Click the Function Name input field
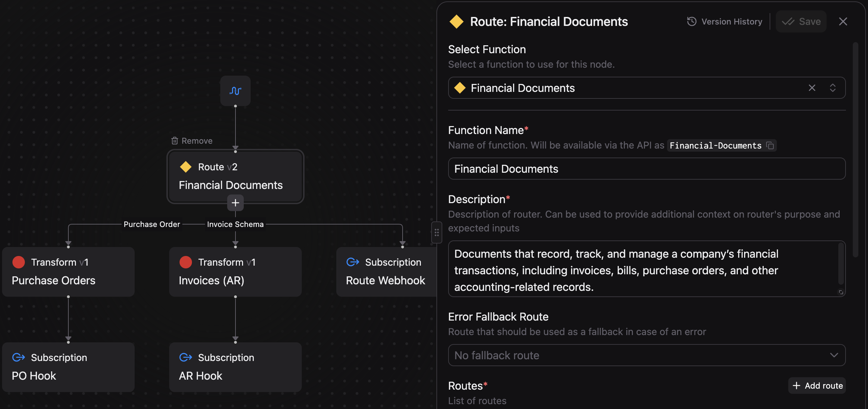 [x=646, y=169]
